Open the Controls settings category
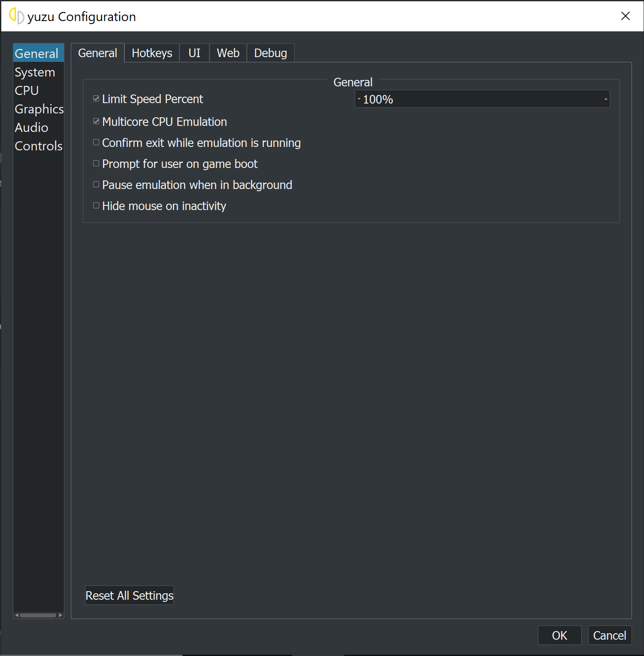 39,146
